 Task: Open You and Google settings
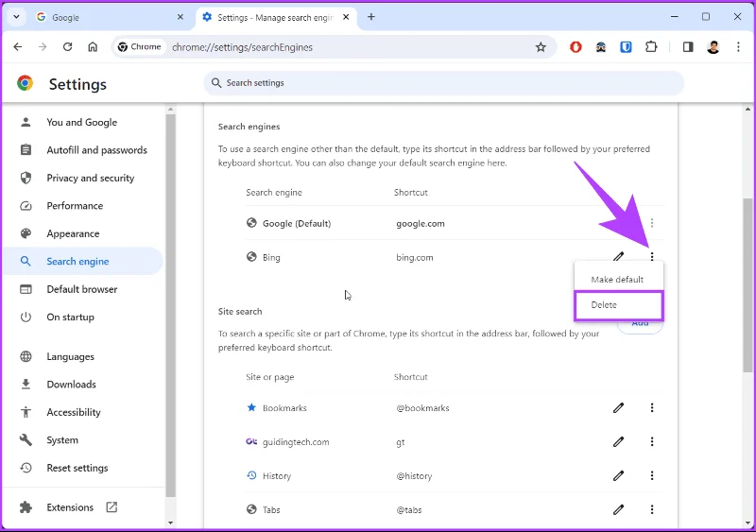point(82,123)
